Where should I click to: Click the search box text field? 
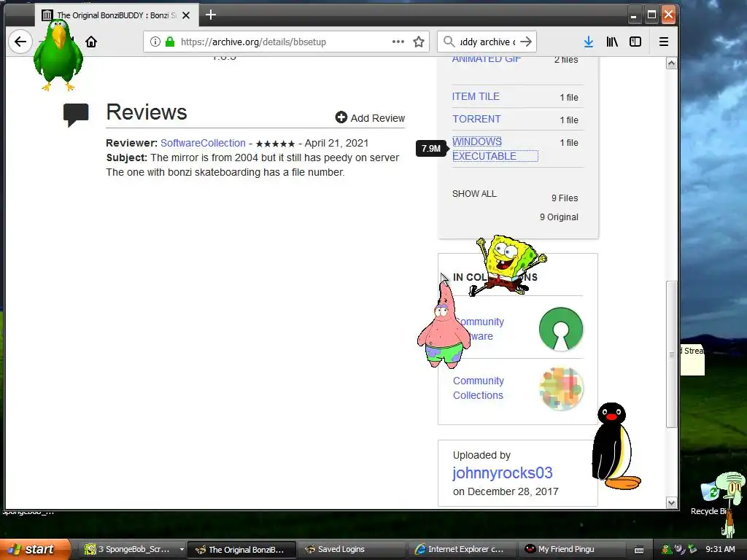(487, 42)
